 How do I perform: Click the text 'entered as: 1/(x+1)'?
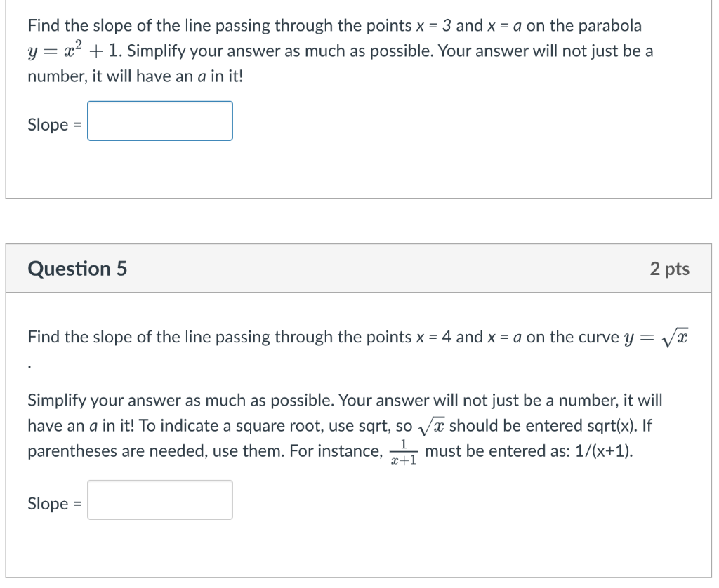[x=560, y=451]
